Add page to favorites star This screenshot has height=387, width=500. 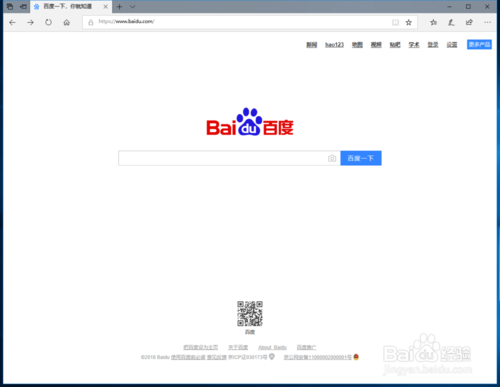(409, 22)
